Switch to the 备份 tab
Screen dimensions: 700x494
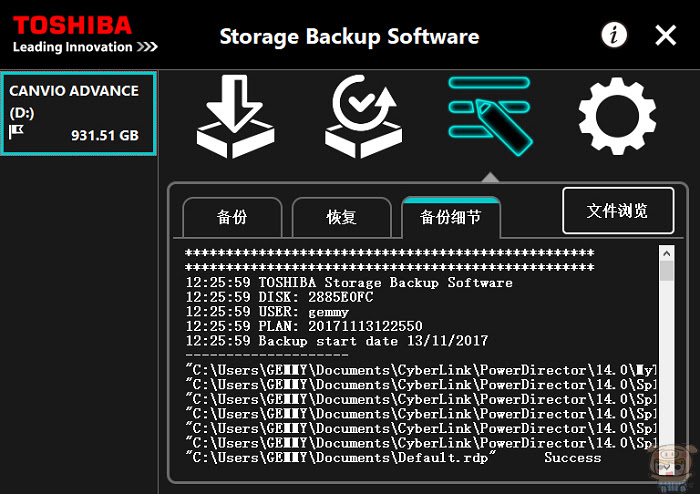coord(232,217)
